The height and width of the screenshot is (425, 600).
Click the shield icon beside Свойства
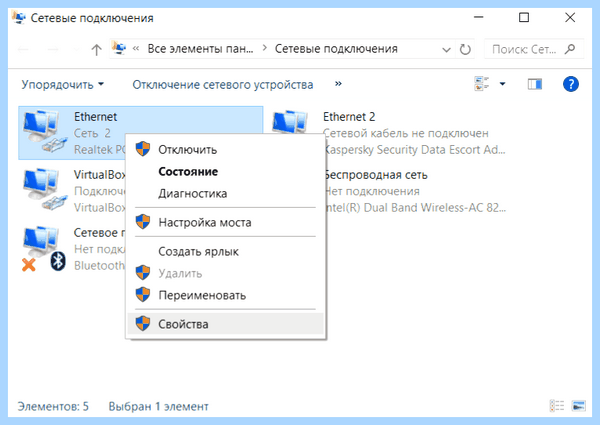point(143,323)
